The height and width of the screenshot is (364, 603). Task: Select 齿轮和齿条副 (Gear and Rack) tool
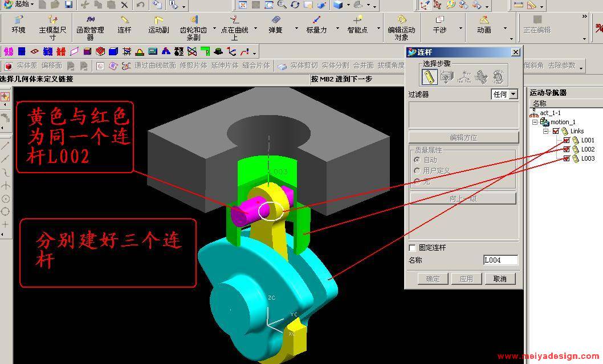[193, 28]
